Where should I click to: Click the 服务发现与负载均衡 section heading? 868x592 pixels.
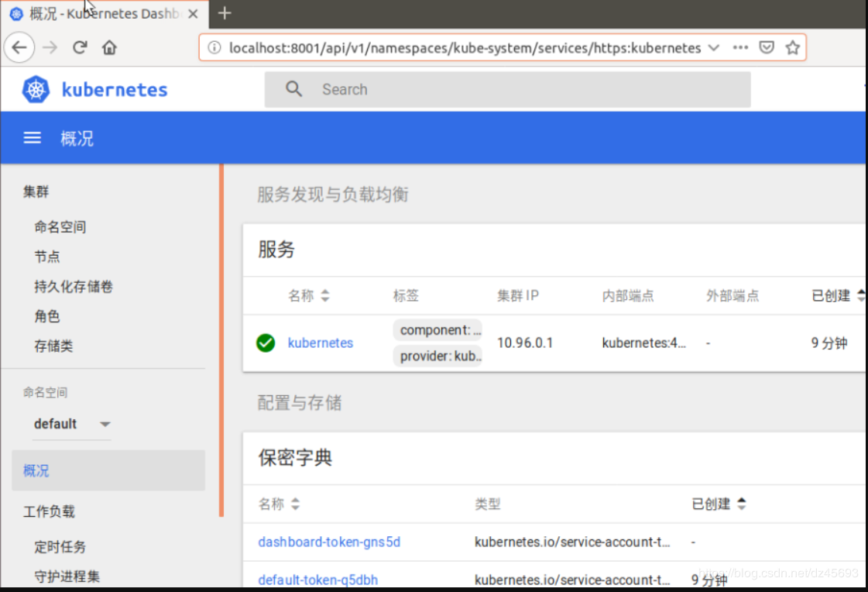click(333, 194)
